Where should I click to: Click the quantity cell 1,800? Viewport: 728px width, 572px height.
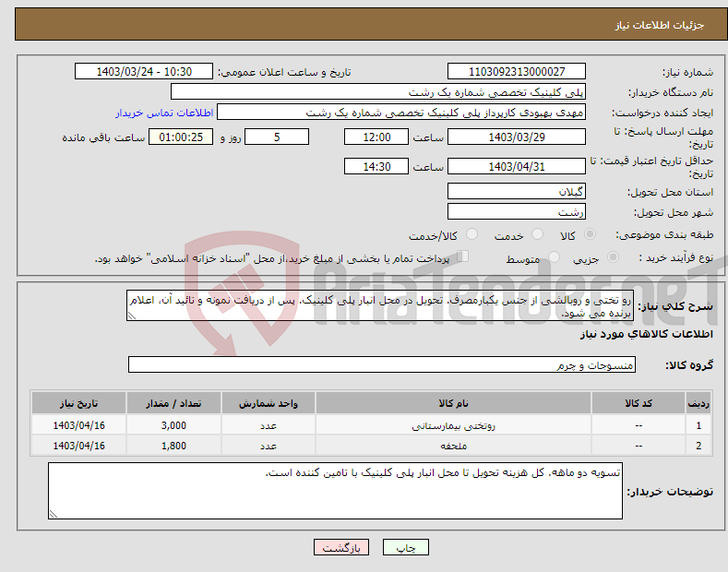[173, 446]
